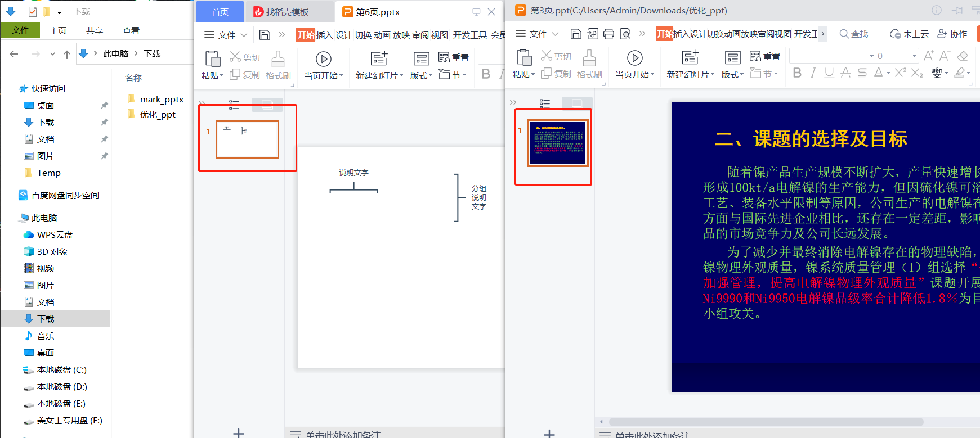Open the 共享 tab in file explorer

95,30
